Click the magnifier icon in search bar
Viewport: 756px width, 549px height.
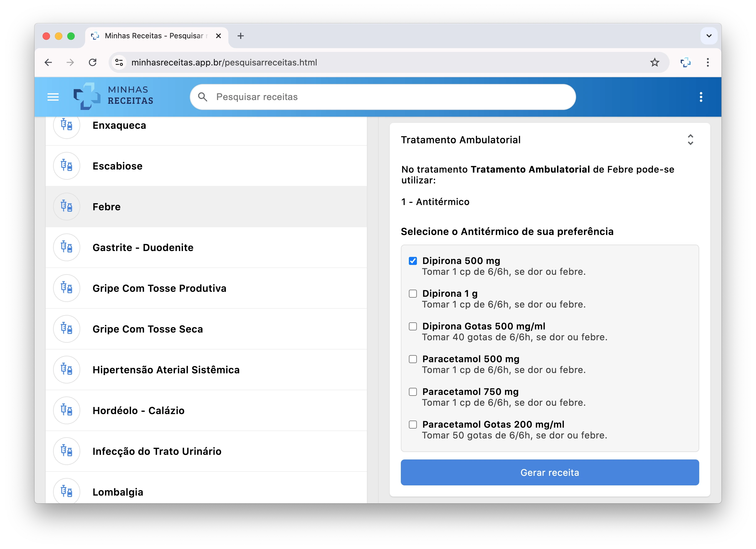[x=203, y=97]
